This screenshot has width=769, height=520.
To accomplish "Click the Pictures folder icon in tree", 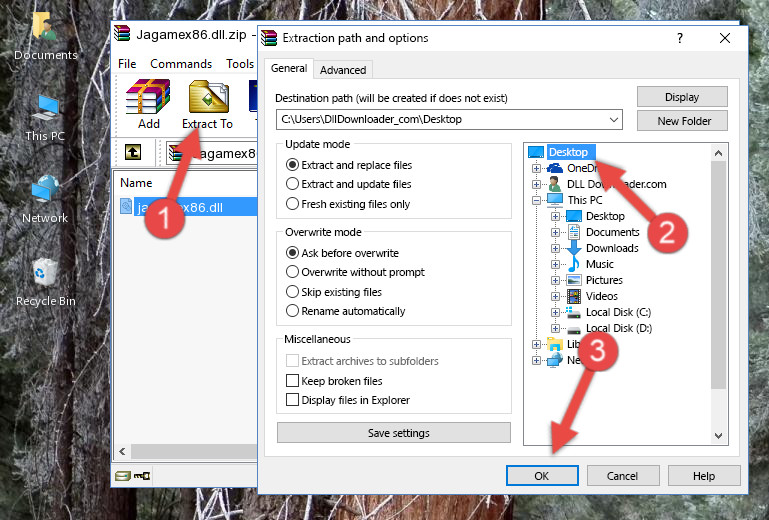I will tap(573, 281).
